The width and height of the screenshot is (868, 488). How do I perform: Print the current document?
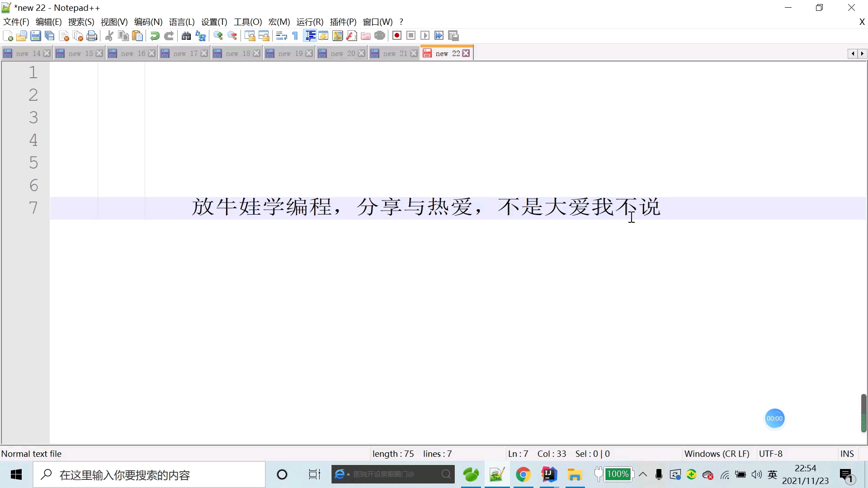92,36
